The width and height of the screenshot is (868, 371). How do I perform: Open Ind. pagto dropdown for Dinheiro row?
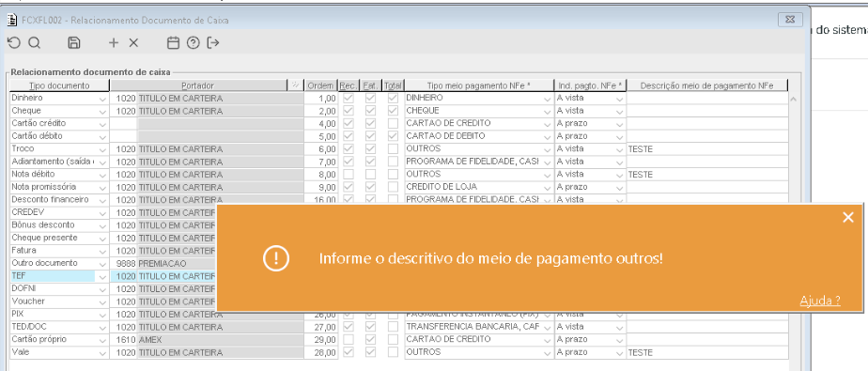tap(620, 99)
